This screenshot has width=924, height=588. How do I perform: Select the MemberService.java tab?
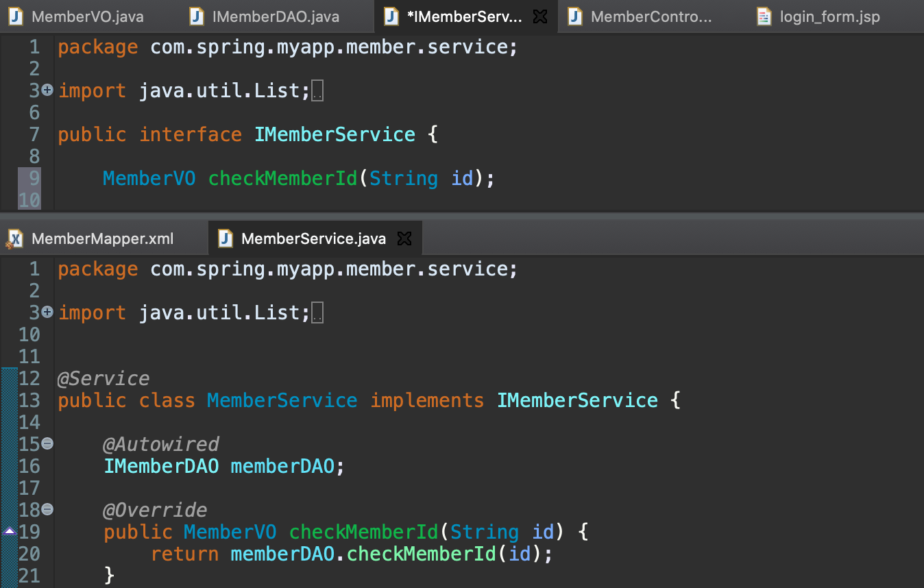(314, 238)
